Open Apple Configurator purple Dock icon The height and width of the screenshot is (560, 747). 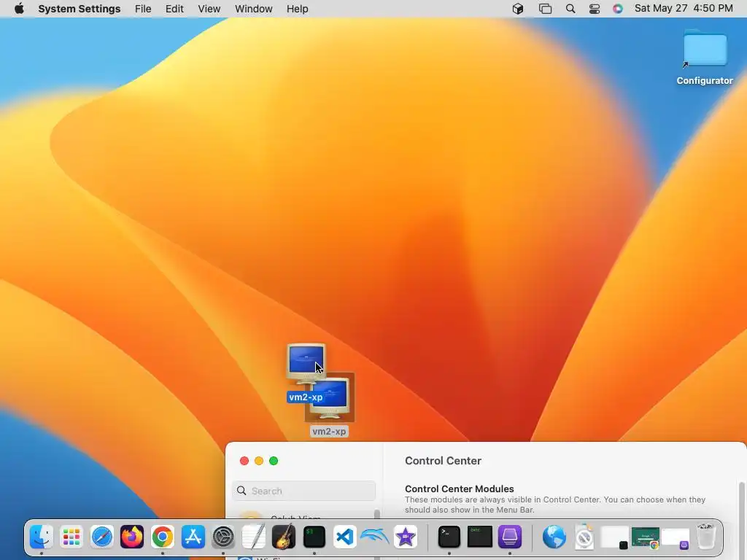[510, 537]
